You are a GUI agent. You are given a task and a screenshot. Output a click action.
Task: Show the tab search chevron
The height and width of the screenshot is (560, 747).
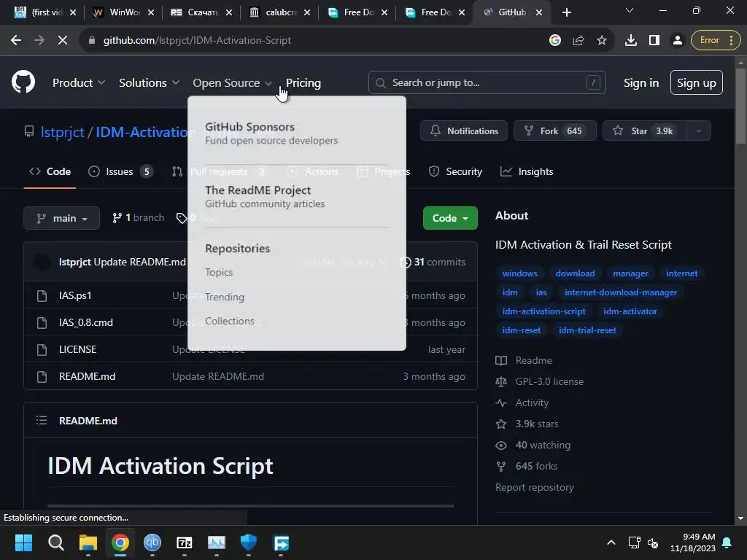[x=630, y=10]
